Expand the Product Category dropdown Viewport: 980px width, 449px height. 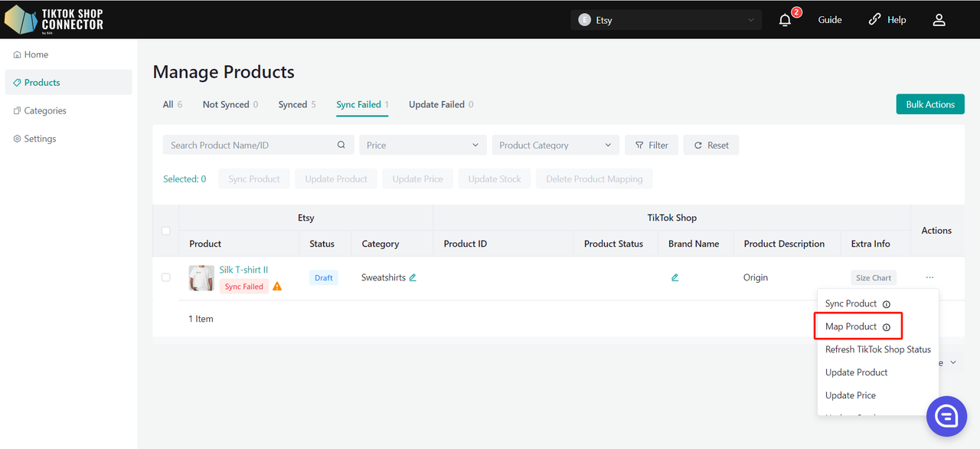[x=556, y=145]
